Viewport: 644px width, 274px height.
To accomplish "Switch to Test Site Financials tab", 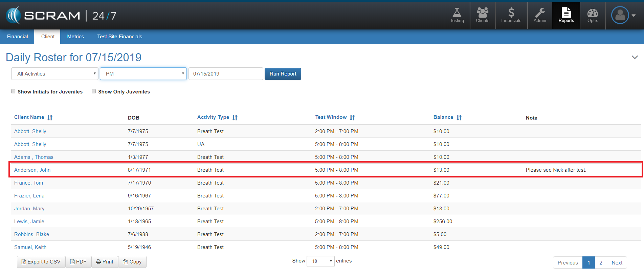I will [120, 37].
